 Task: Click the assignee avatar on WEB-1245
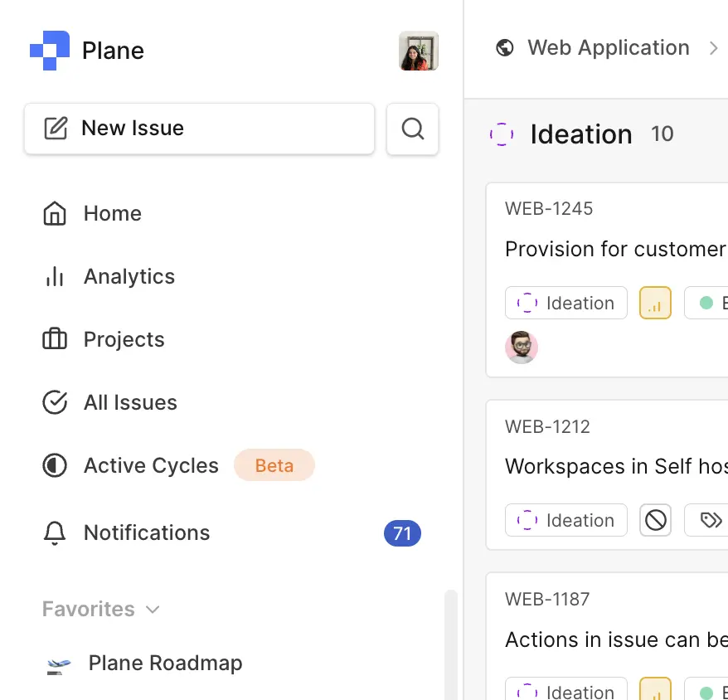[x=522, y=348]
